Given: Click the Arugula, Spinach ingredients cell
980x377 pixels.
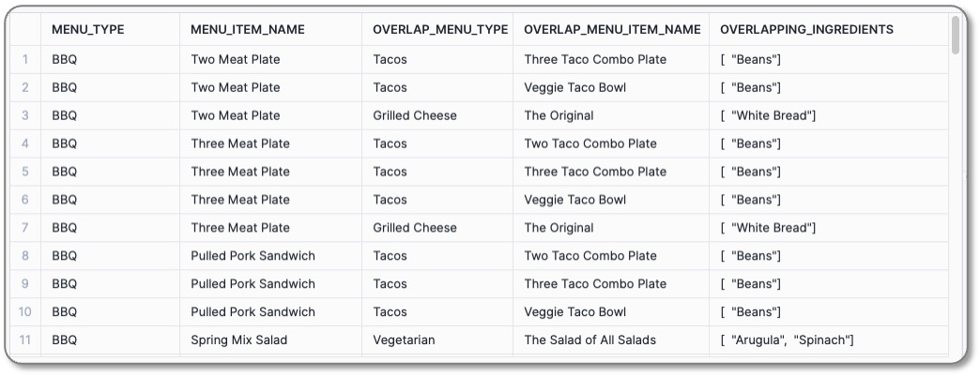Looking at the screenshot, I should (x=828, y=340).
